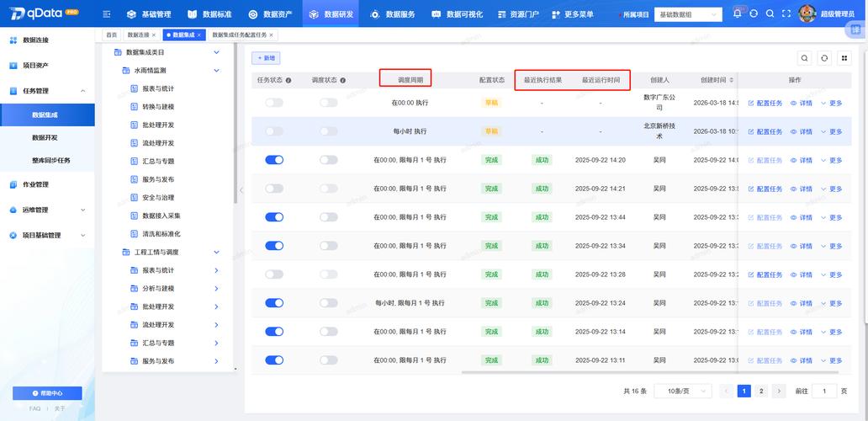Open the 10条/页 page size dropdown
Screen dimensions: 868x421
(683, 391)
